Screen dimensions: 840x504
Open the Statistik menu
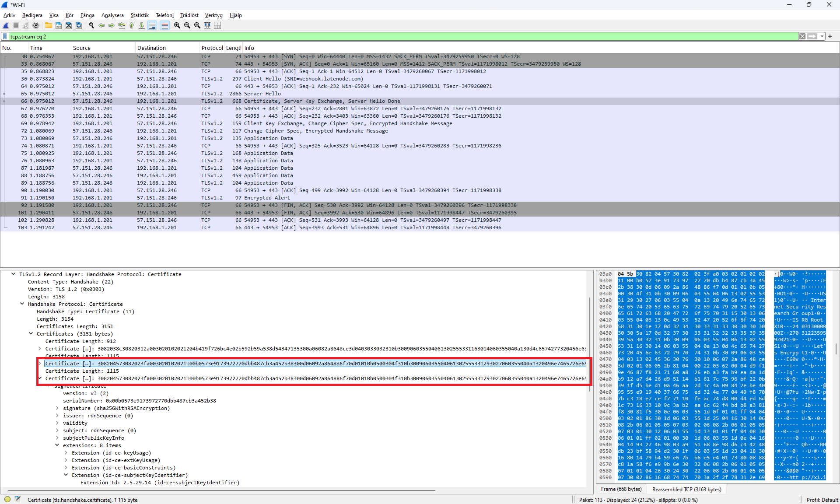[x=140, y=15]
